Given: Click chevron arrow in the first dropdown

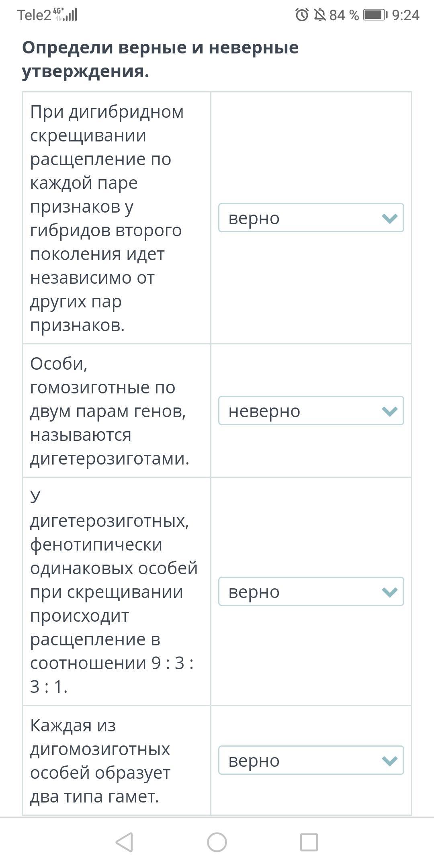Looking at the screenshot, I should tap(389, 218).
